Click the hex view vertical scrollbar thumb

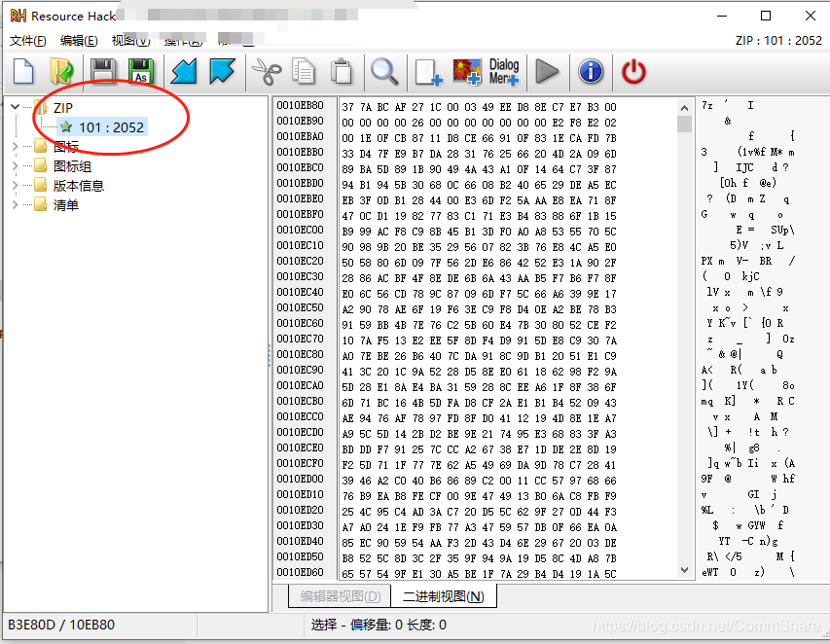pos(684,124)
